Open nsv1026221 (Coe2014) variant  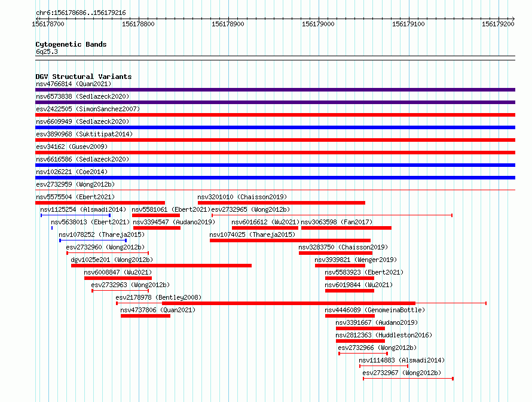tap(72, 172)
